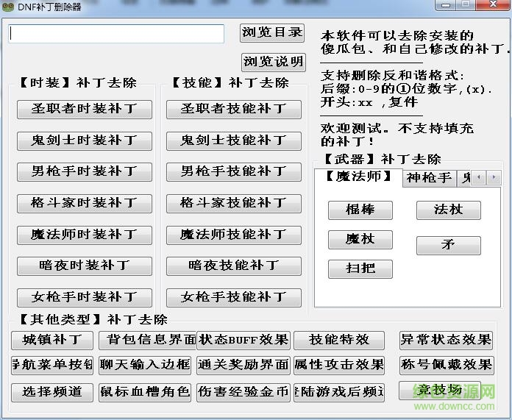
Task: Remove 魔法师时装补丁
Action: (85, 235)
